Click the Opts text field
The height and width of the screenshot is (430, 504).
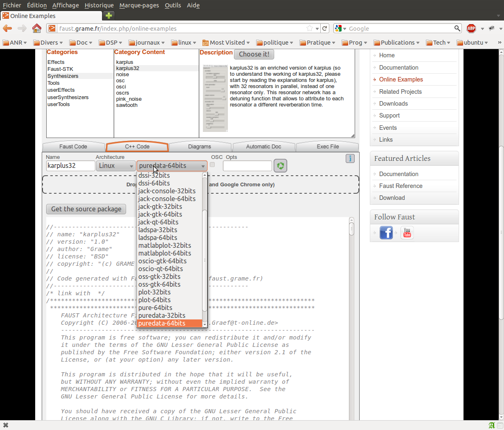tap(247, 166)
